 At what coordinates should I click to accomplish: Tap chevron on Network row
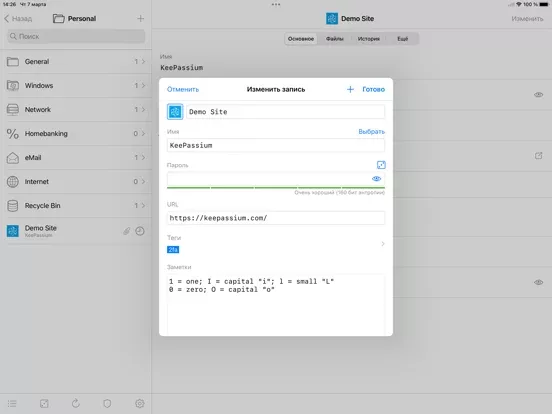coord(143,109)
